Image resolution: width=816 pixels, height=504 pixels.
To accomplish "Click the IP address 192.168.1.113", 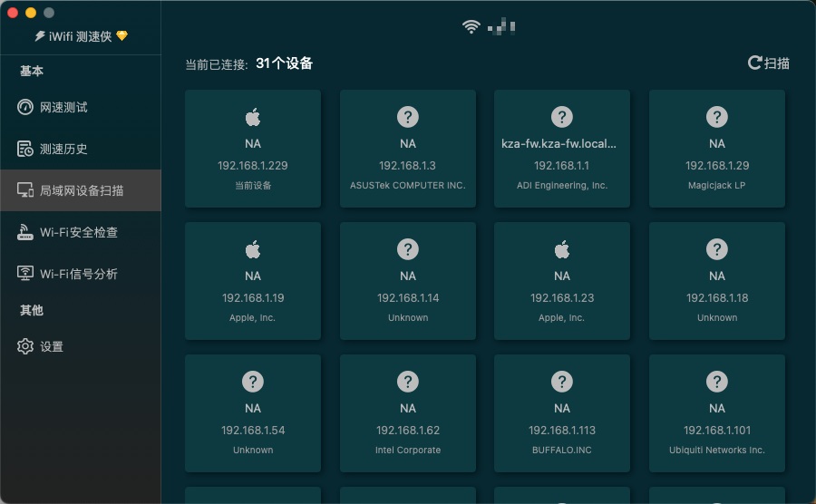I will (562, 431).
